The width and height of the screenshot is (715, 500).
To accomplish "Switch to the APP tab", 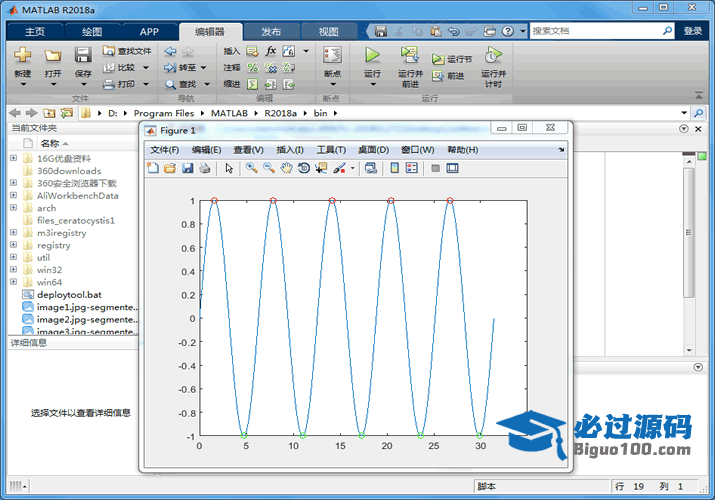I will click(149, 31).
